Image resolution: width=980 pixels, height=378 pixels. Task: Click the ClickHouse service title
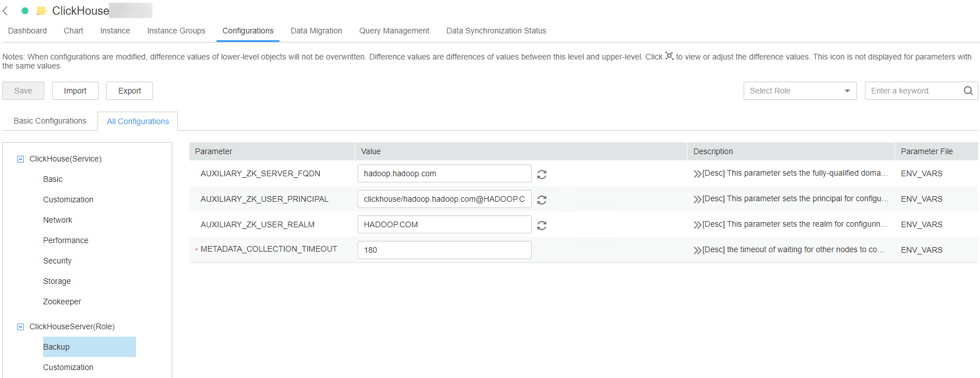click(80, 11)
